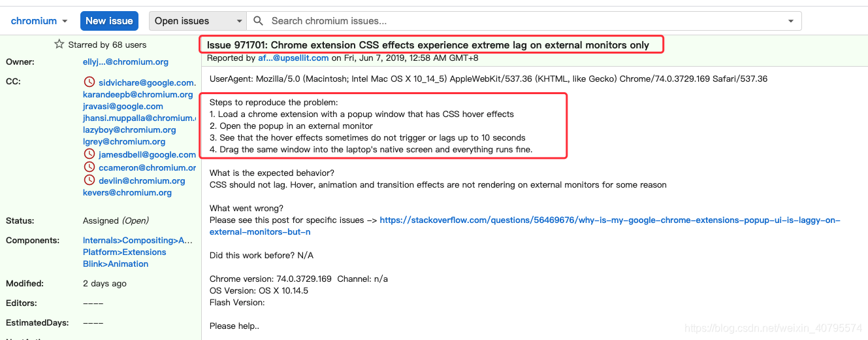
Task: Click 'Chrome version: 74.0.3729.169' text
Action: coord(270,279)
